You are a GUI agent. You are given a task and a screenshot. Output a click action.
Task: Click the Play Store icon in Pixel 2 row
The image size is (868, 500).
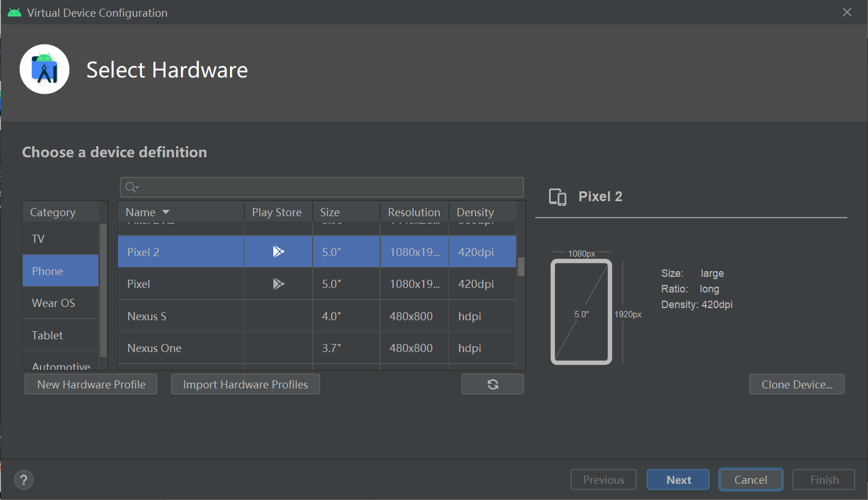pyautogui.click(x=279, y=251)
